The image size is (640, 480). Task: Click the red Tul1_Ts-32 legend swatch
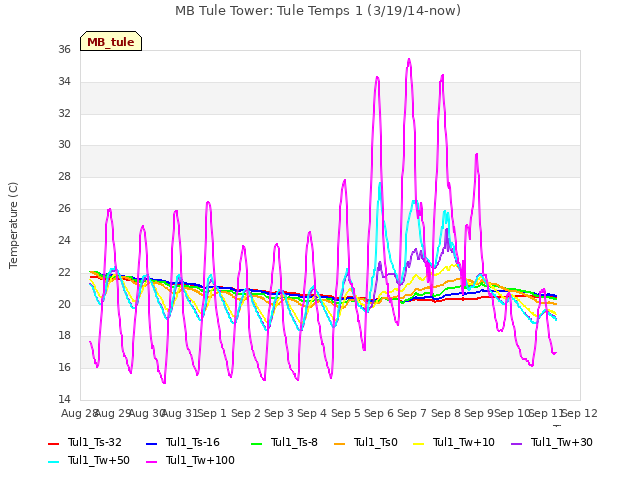[x=53, y=443]
